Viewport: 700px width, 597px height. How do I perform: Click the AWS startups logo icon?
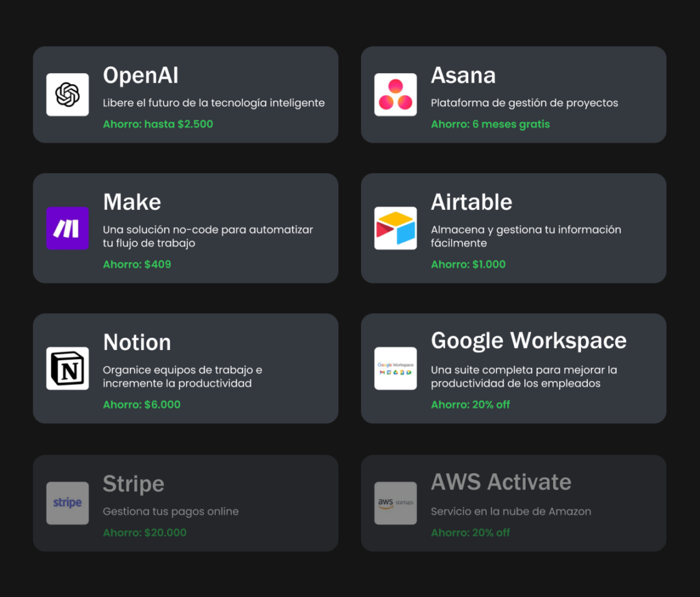[x=396, y=503]
